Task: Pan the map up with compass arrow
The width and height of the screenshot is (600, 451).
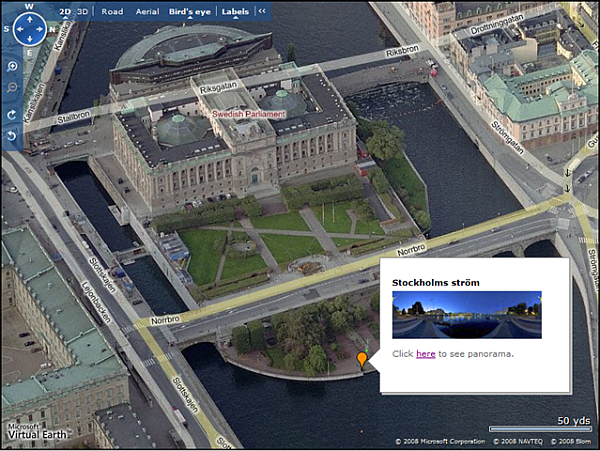Action: click(x=29, y=19)
